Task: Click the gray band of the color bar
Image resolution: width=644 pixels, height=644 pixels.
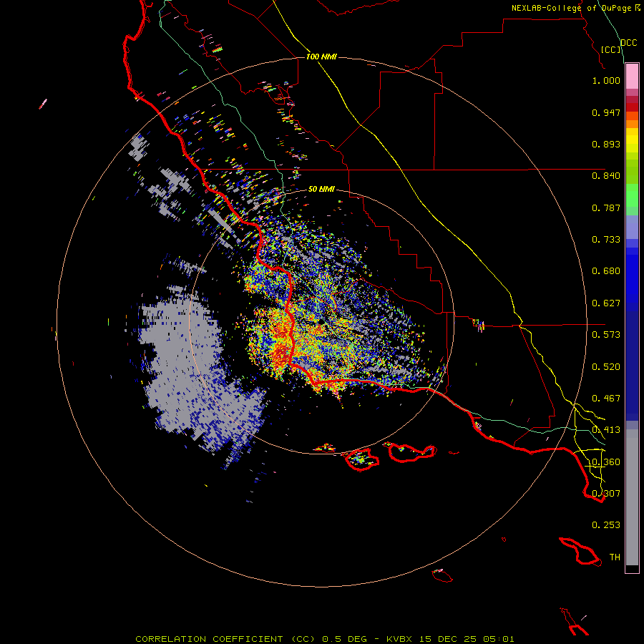Action: [632, 497]
